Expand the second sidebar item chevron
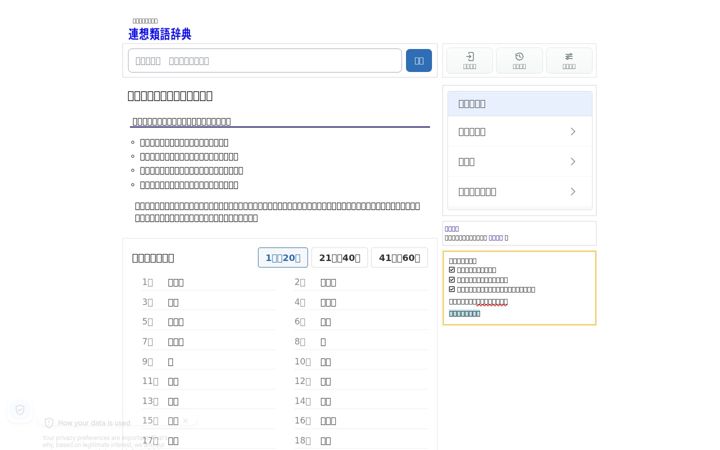The width and height of the screenshot is (720, 450). pyautogui.click(x=573, y=132)
